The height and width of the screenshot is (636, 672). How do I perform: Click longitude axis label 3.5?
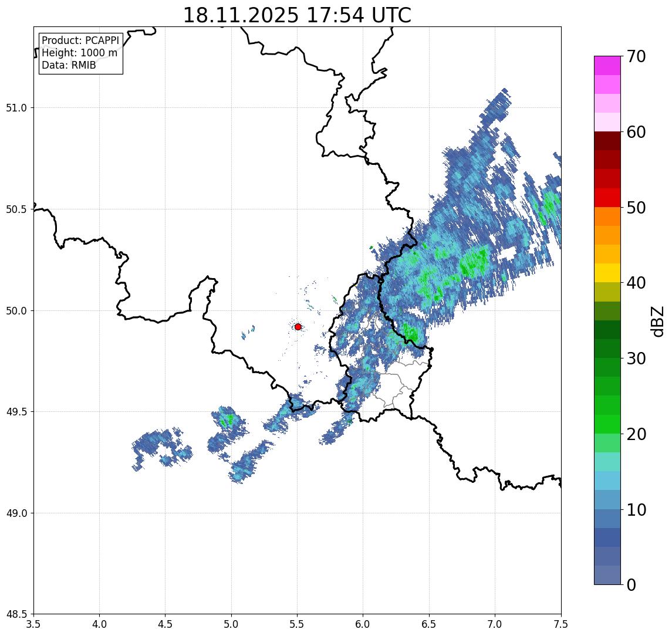pyautogui.click(x=33, y=624)
